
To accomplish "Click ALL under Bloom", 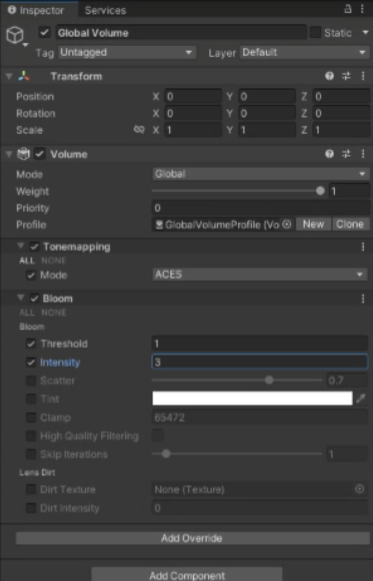I will click(27, 312).
